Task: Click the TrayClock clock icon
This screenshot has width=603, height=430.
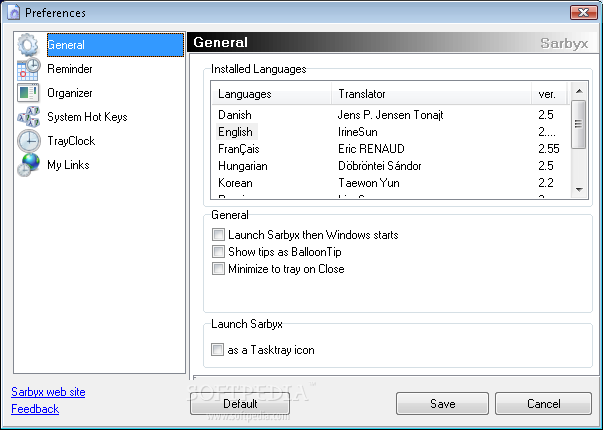Action: click(x=29, y=141)
